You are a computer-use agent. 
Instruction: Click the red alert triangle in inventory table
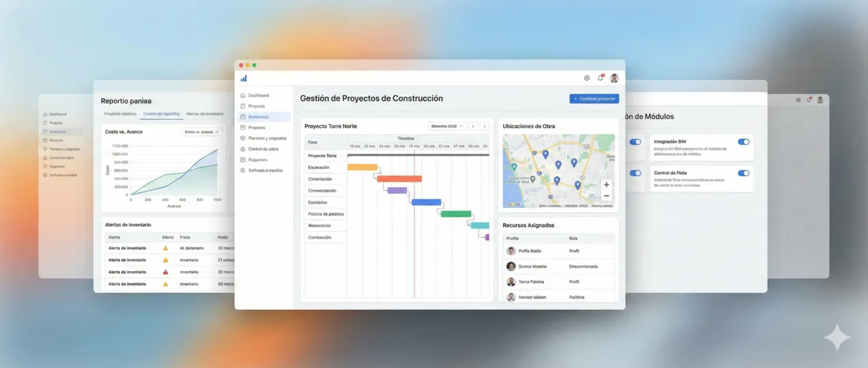165,272
